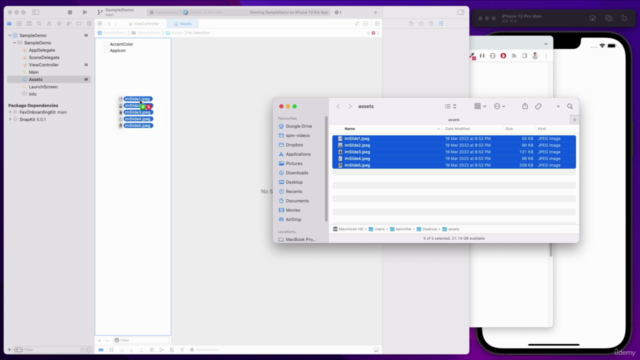Open Finder toolbar overflow chevron
Viewport: 640px width, 360px height.
pos(558,107)
